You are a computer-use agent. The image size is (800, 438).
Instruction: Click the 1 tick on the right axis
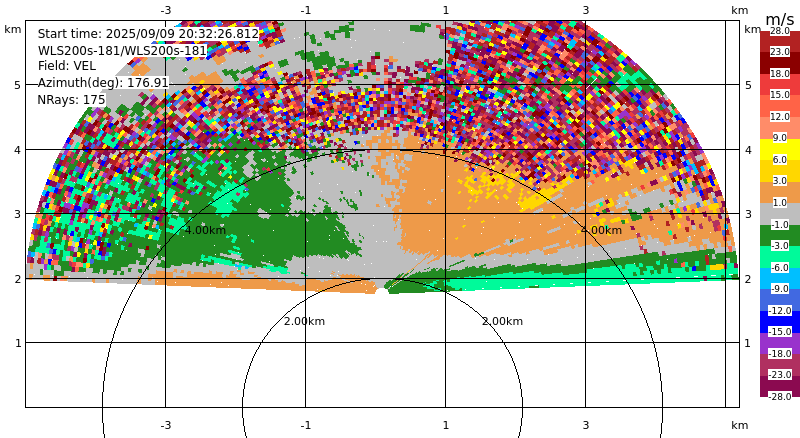pos(748,343)
